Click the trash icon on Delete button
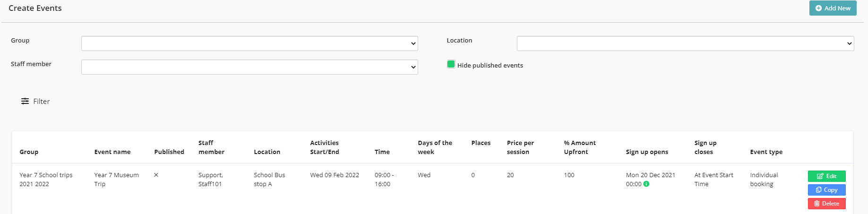 click(x=816, y=204)
